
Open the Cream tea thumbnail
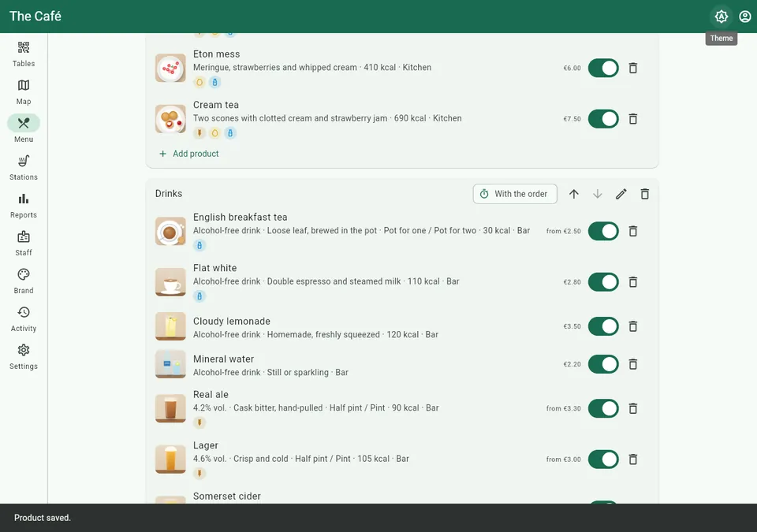[x=170, y=119]
